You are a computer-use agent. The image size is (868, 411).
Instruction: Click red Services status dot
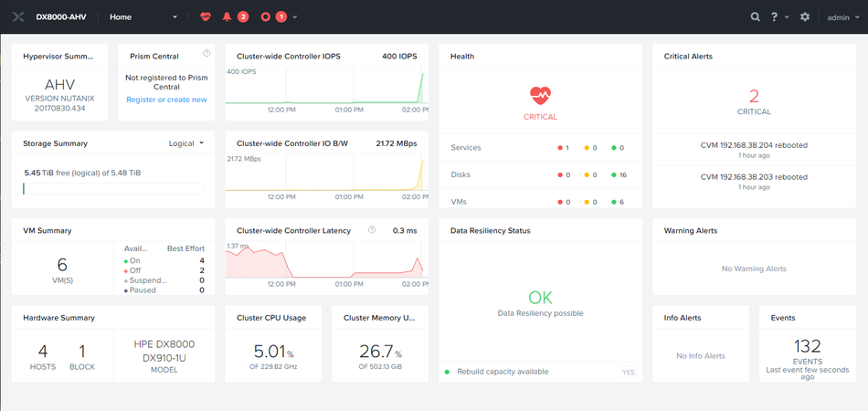pyautogui.click(x=560, y=148)
